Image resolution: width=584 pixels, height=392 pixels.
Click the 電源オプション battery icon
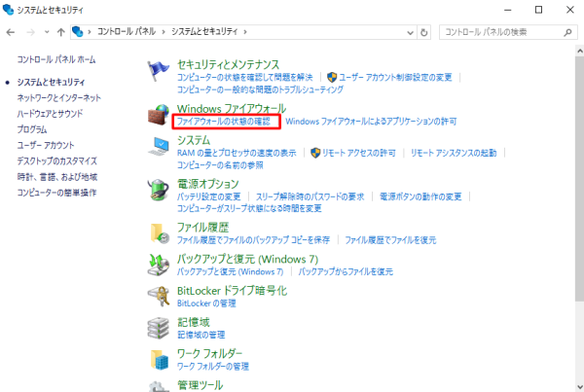click(159, 190)
